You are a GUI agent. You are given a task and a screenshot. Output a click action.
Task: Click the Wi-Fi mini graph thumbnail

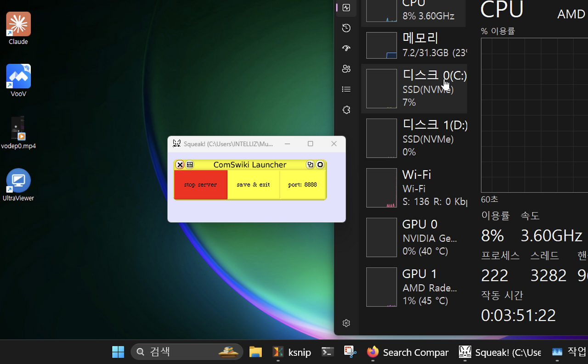tap(382, 188)
